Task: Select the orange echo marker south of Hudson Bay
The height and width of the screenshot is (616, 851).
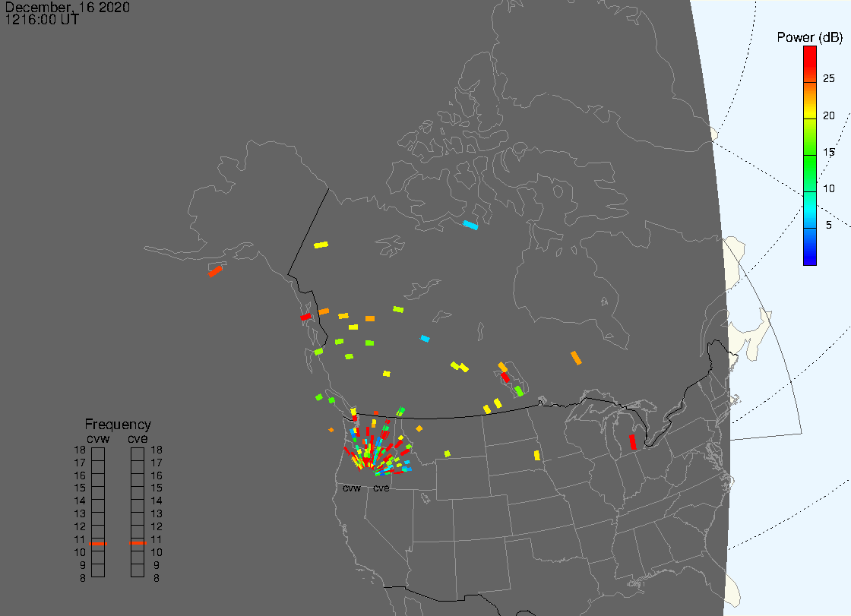Action: (x=576, y=359)
